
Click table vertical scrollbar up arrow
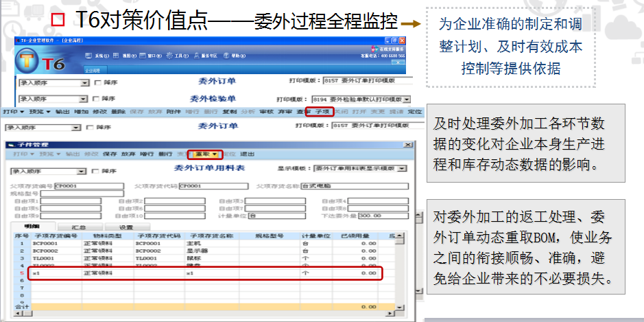point(401,236)
